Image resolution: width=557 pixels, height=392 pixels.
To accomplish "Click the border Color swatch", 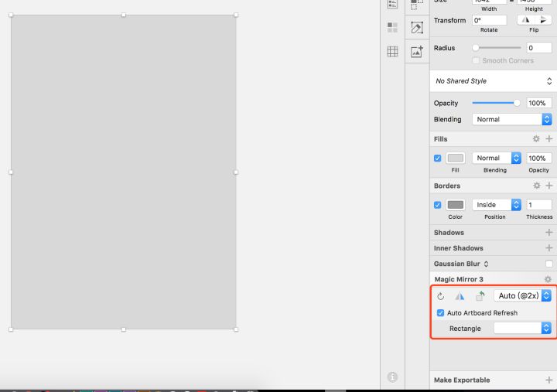I will tap(456, 205).
